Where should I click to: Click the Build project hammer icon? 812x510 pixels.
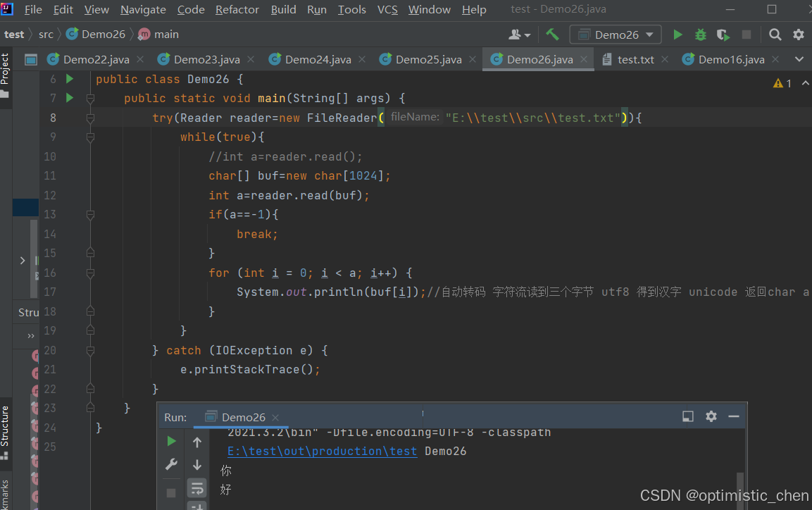click(x=552, y=35)
